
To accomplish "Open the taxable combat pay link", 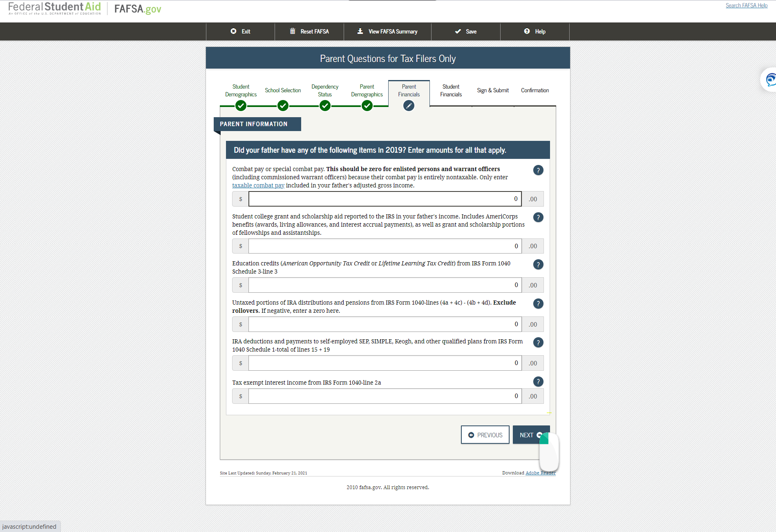I will pyautogui.click(x=258, y=185).
